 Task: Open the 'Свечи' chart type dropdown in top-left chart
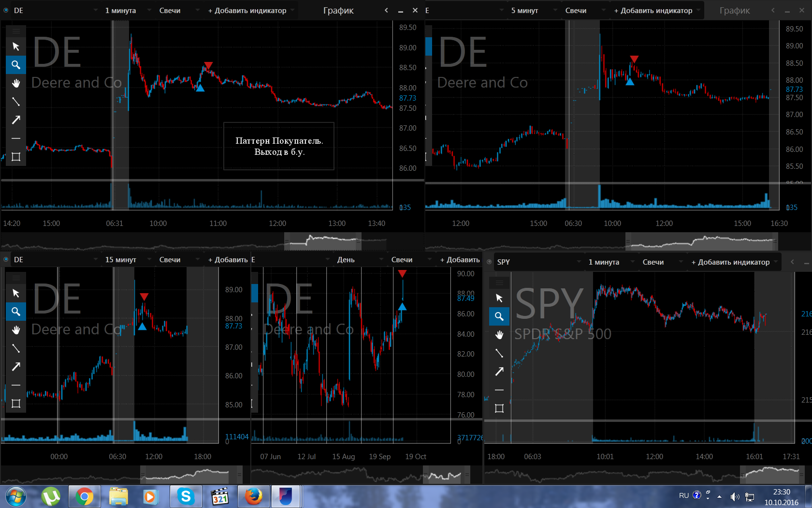pyautogui.click(x=179, y=10)
